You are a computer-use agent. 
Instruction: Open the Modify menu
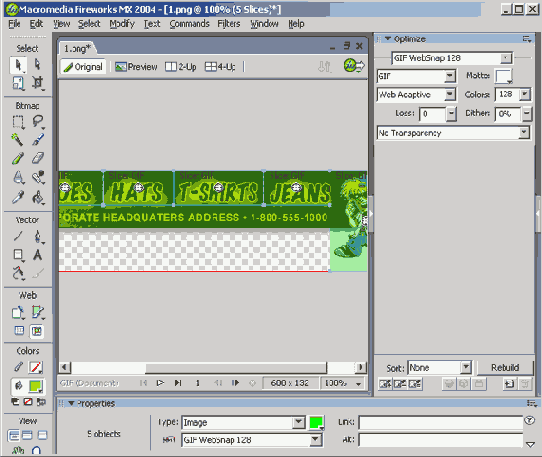[122, 24]
